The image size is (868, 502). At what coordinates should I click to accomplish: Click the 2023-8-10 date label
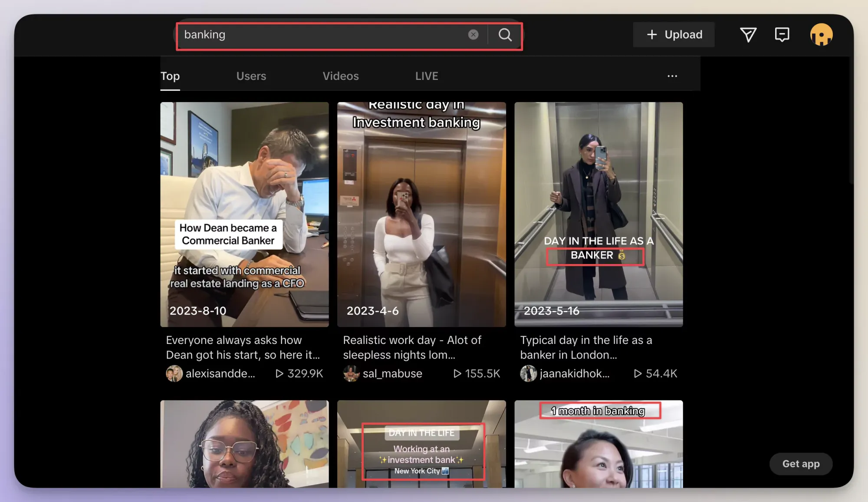pyautogui.click(x=198, y=311)
